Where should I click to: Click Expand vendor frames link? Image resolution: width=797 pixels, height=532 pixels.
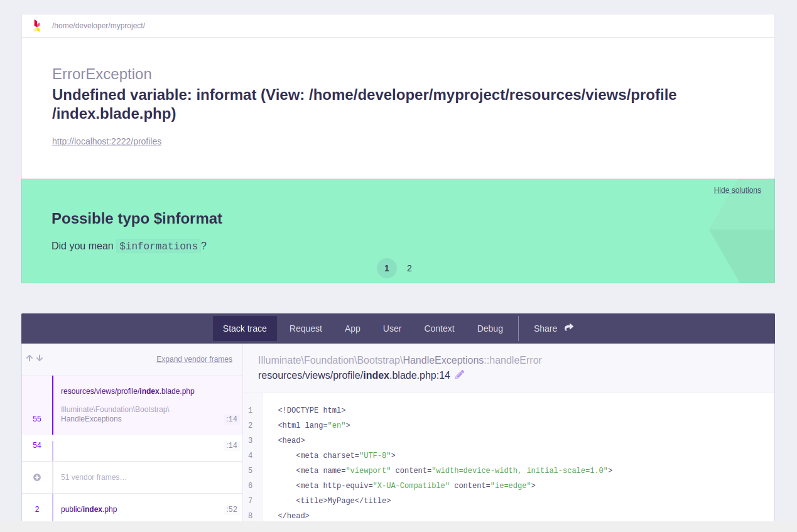point(194,359)
